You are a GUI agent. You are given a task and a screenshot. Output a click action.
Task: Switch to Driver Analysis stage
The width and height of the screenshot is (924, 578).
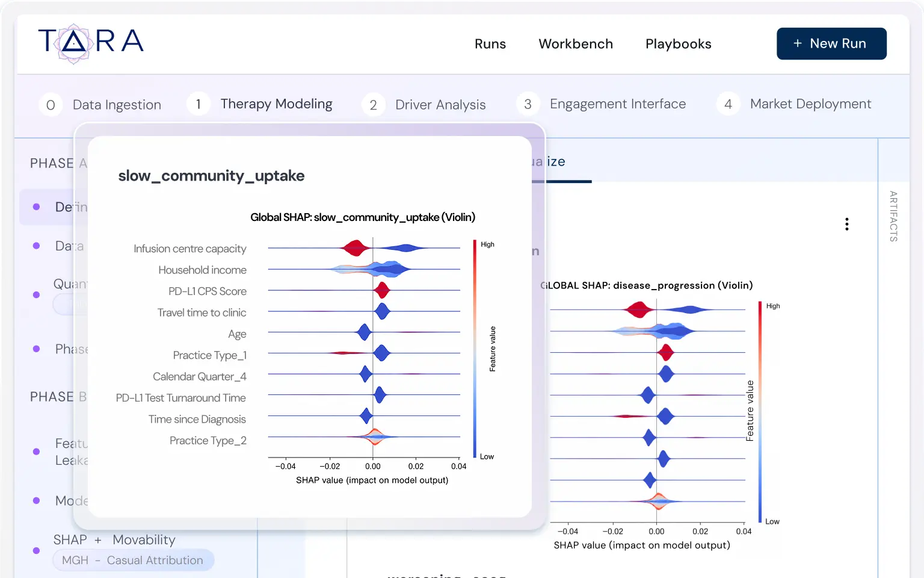440,105
